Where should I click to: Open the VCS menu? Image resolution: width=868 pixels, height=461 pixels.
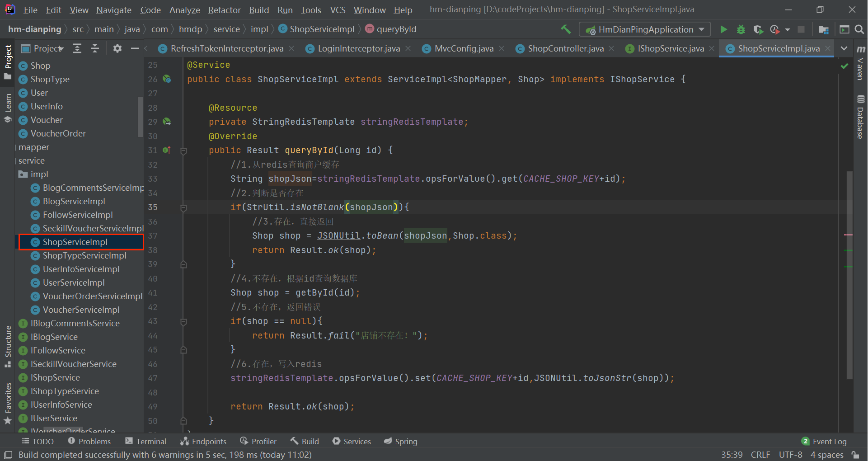(338, 9)
